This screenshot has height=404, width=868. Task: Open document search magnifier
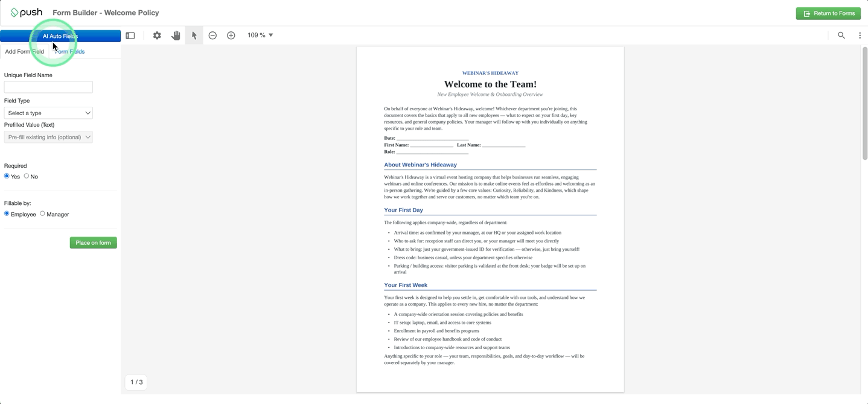coord(841,36)
